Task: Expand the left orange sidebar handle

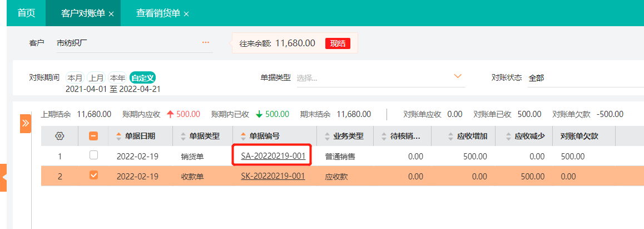Action: pyautogui.click(x=3, y=177)
